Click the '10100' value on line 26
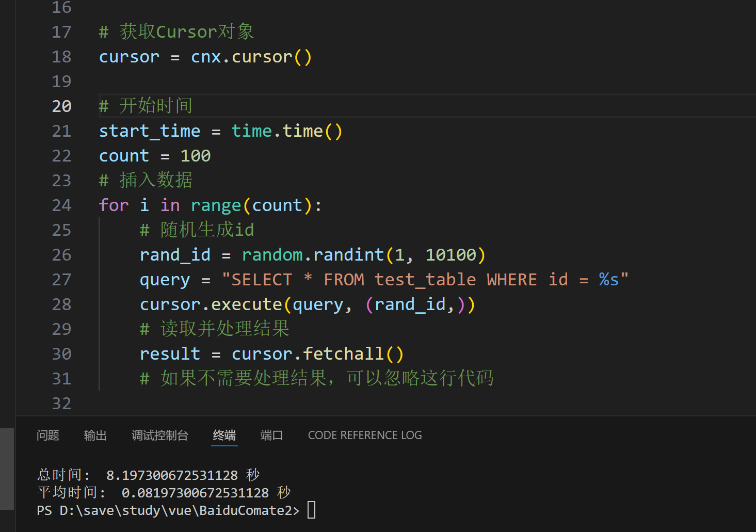The image size is (756, 532). click(451, 255)
